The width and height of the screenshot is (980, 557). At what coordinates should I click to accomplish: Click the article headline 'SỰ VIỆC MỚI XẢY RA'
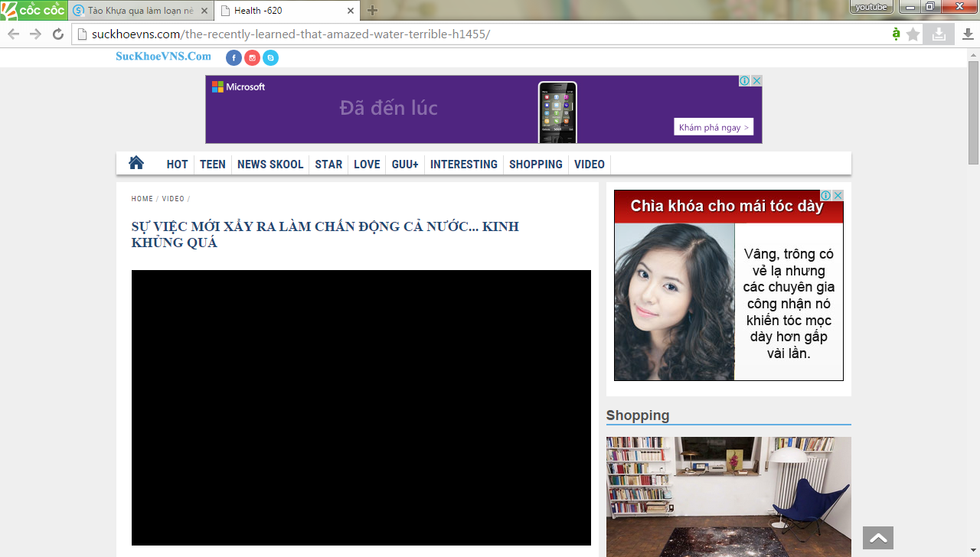click(x=325, y=234)
